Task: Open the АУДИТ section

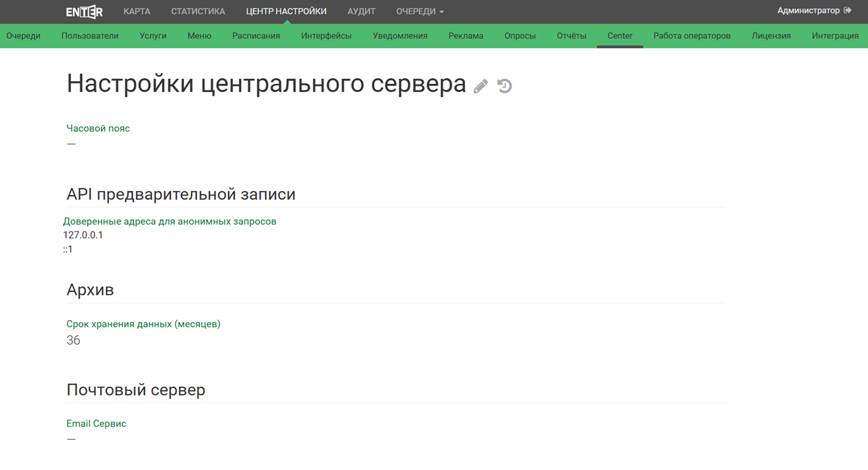Action: pos(361,11)
